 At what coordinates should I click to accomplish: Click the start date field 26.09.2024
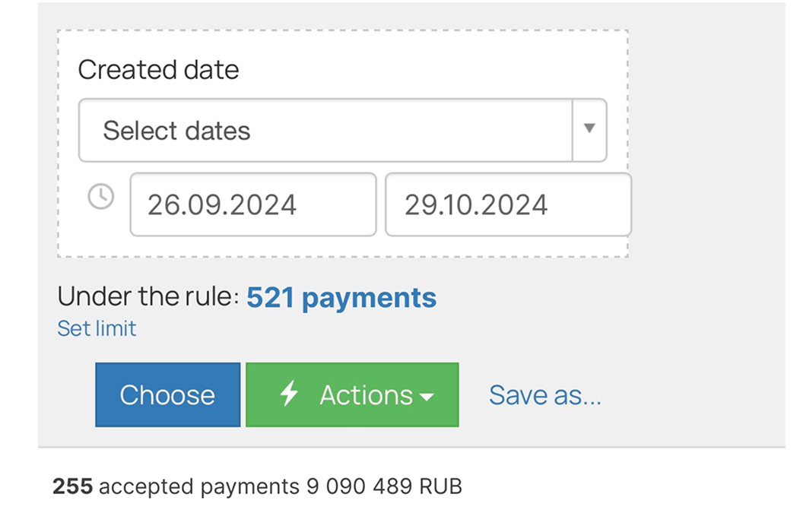click(x=252, y=204)
